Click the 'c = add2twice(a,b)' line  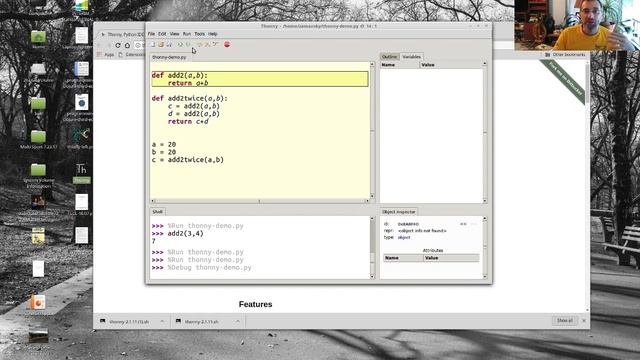[188, 160]
